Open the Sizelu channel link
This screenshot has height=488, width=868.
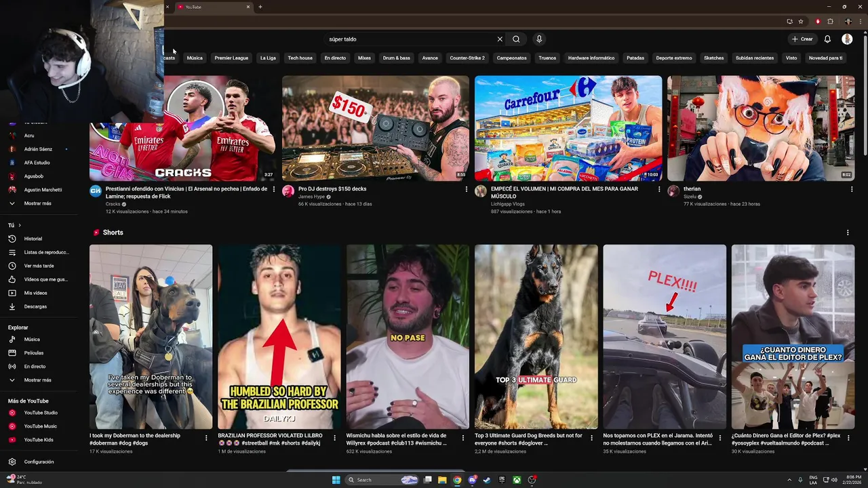pyautogui.click(x=690, y=197)
